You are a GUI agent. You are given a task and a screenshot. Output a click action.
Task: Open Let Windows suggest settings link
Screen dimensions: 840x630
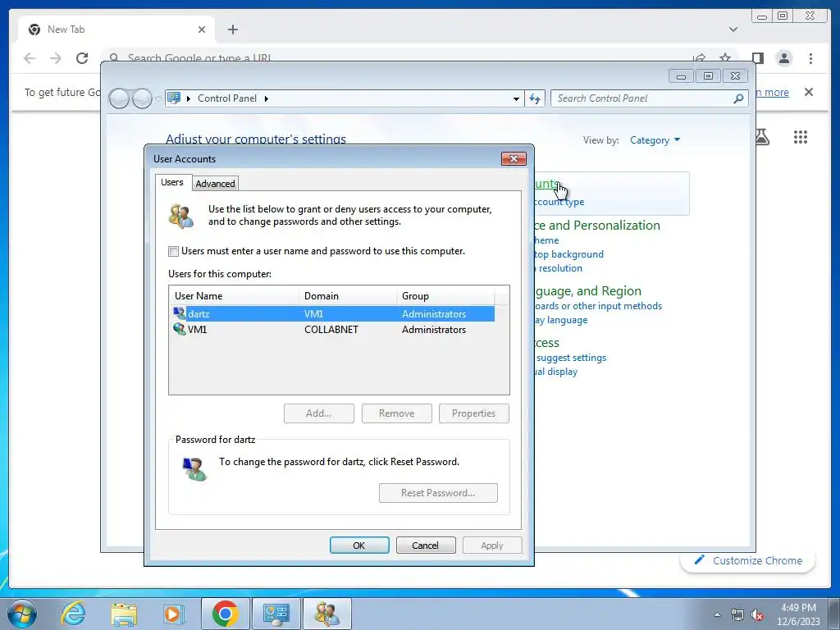[571, 358]
